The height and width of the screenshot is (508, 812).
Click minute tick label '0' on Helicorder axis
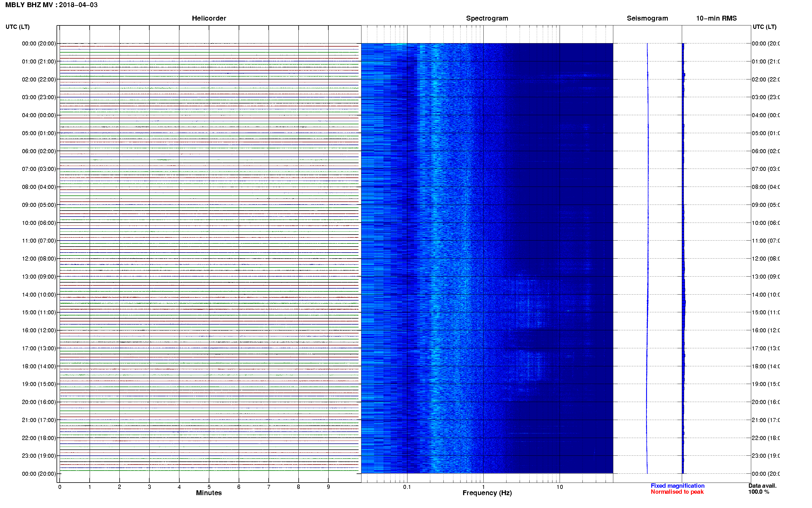point(60,487)
